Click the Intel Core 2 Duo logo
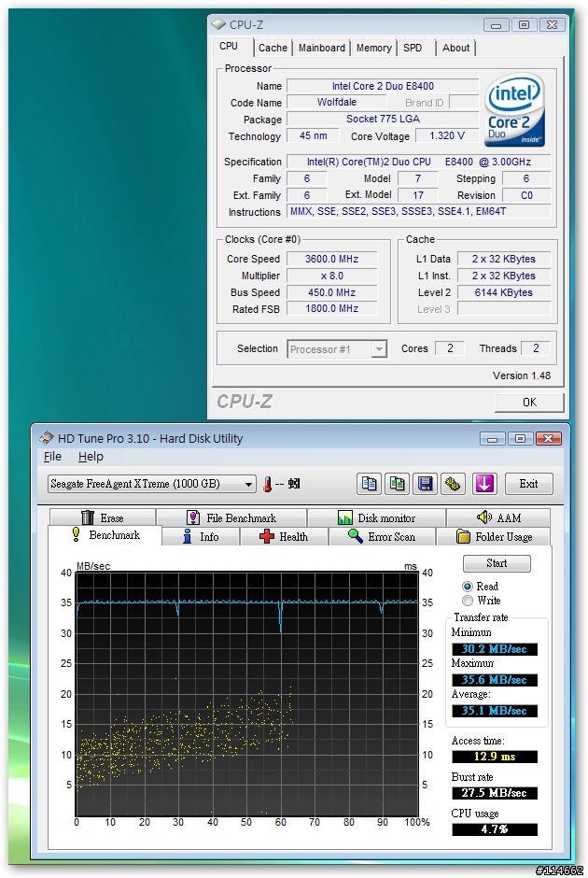 pyautogui.click(x=514, y=110)
